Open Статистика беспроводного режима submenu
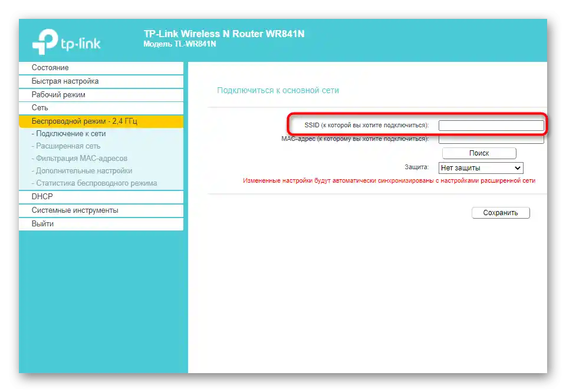Screen dimensions: 566x392 [x=94, y=183]
